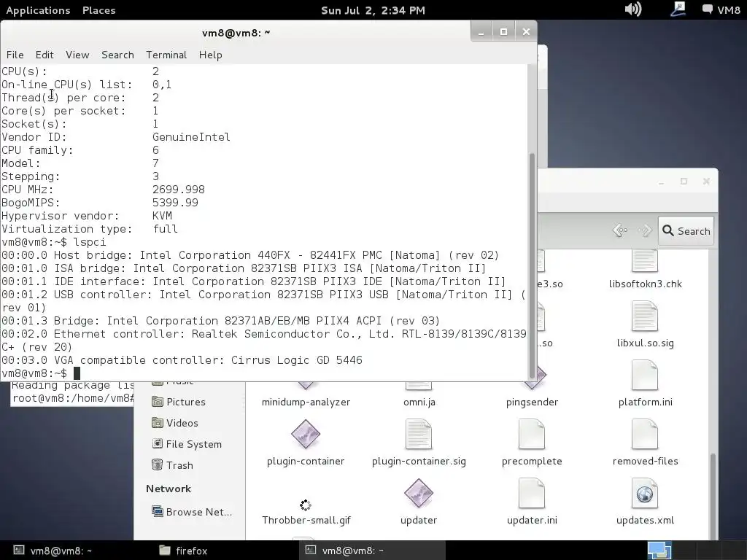Click the forward arrow in file manager
The width and height of the screenshot is (747, 560).
pyautogui.click(x=645, y=231)
